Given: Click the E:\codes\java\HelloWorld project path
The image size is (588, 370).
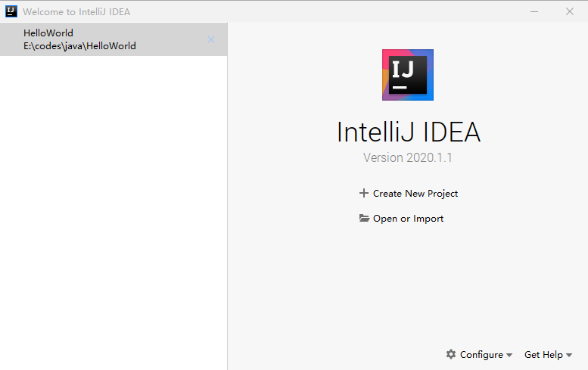Looking at the screenshot, I should (x=79, y=46).
